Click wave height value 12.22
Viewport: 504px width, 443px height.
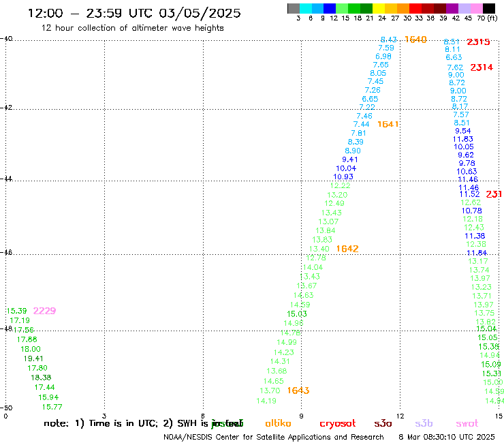point(340,185)
